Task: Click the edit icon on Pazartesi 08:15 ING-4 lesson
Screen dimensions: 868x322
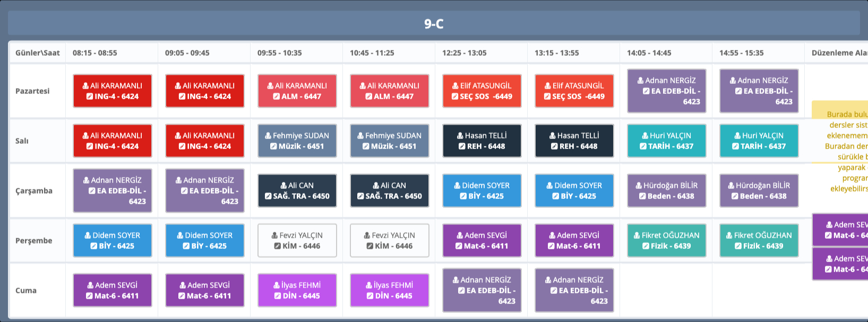Action: click(90, 97)
